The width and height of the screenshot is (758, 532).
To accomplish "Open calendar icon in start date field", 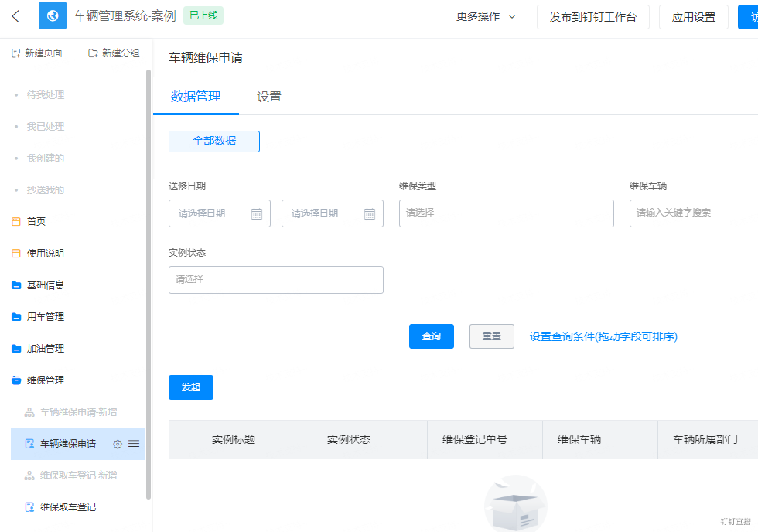I will click(257, 213).
